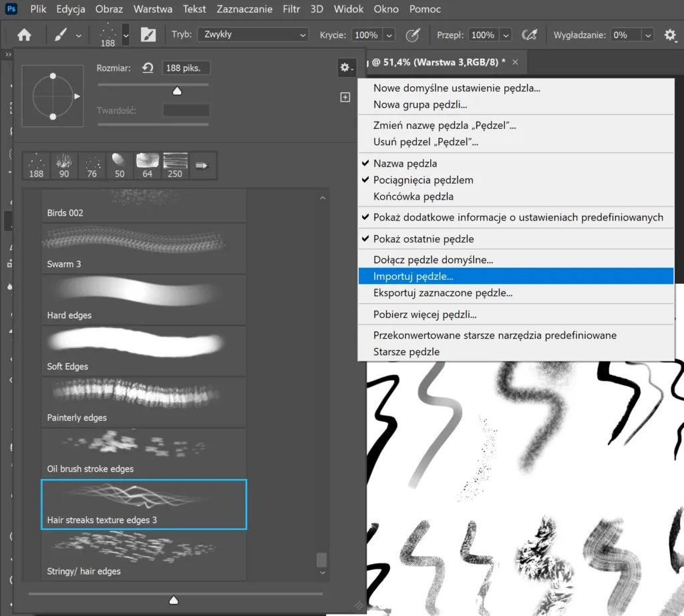684x616 pixels.
Task: Open the Tryb blend mode dropdown
Action: click(x=252, y=35)
